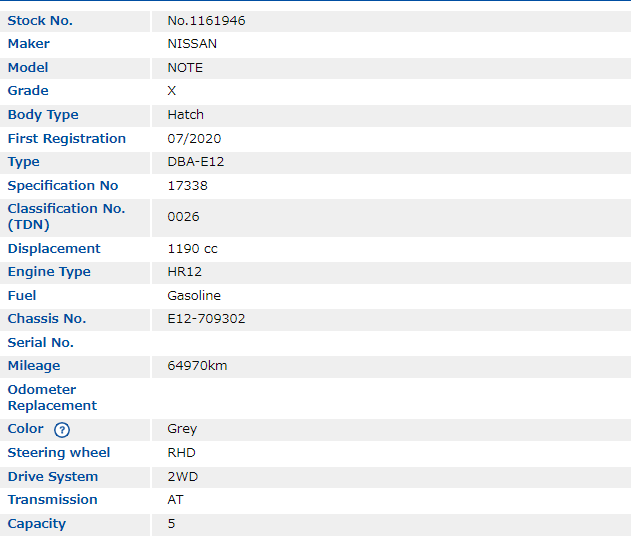Click the RHD steering wheel value
The height and width of the screenshot is (546, 631).
[181, 453]
